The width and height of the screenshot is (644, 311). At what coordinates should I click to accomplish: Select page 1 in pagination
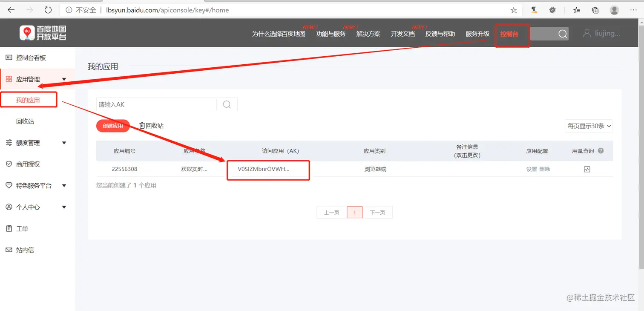coord(355,212)
